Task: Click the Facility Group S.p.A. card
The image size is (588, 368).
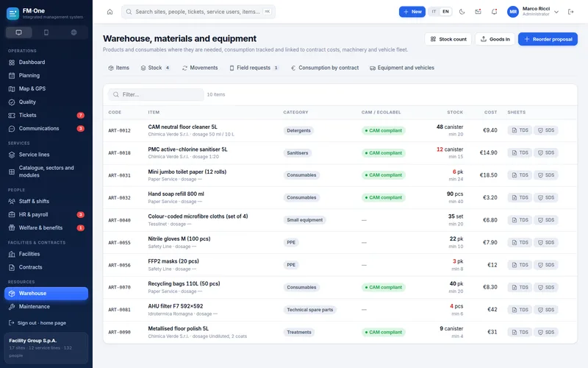Action: (46, 347)
